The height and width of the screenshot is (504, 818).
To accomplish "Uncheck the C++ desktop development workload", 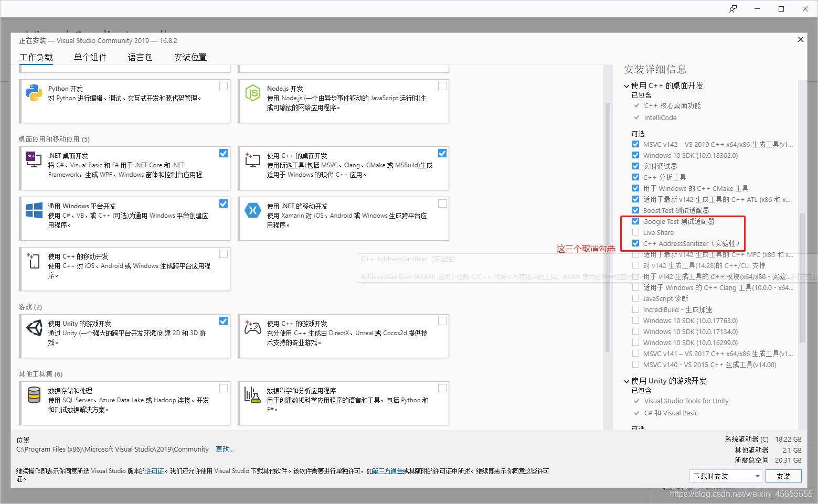I will pos(442,153).
